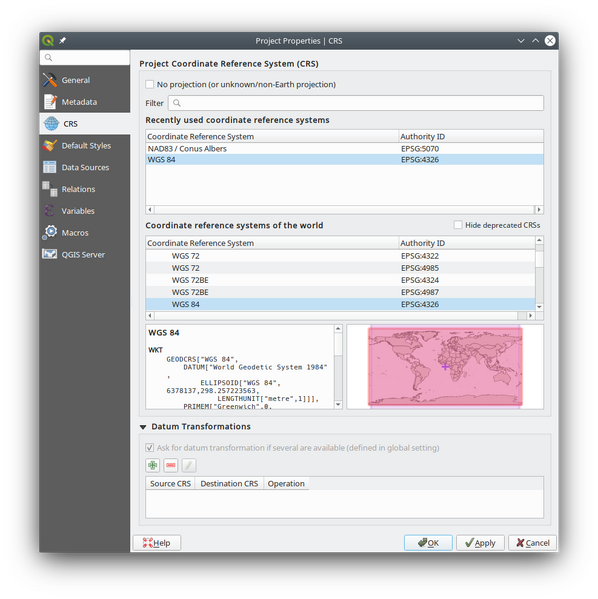Remove datum transformation with red minus

[x=171, y=465]
